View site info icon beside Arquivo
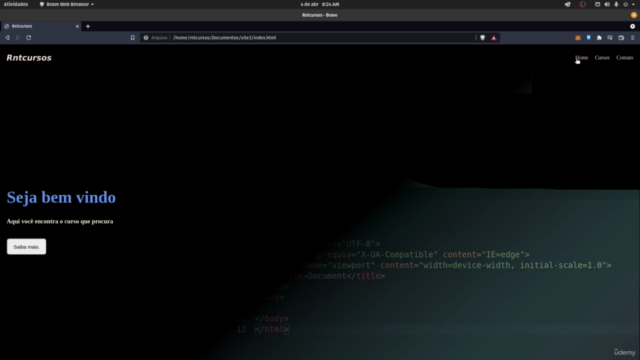640x360 pixels. click(x=146, y=38)
